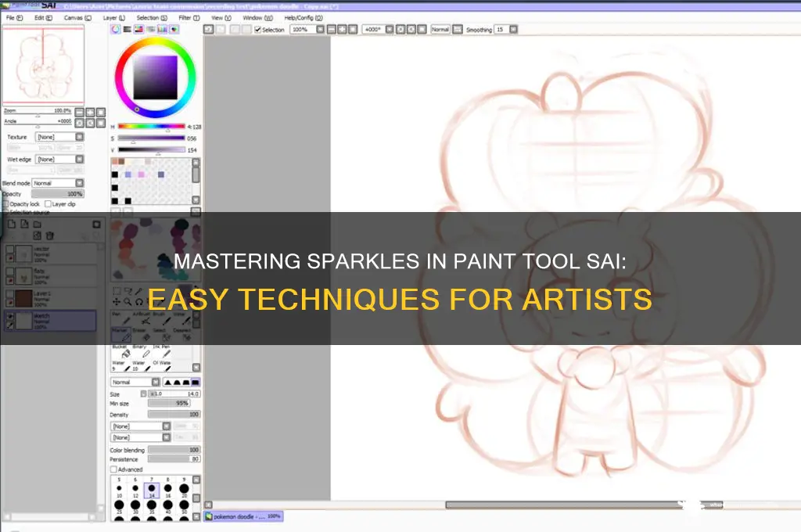Rotate view clockwise in navigator
The image size is (801, 532).
[x=91, y=123]
